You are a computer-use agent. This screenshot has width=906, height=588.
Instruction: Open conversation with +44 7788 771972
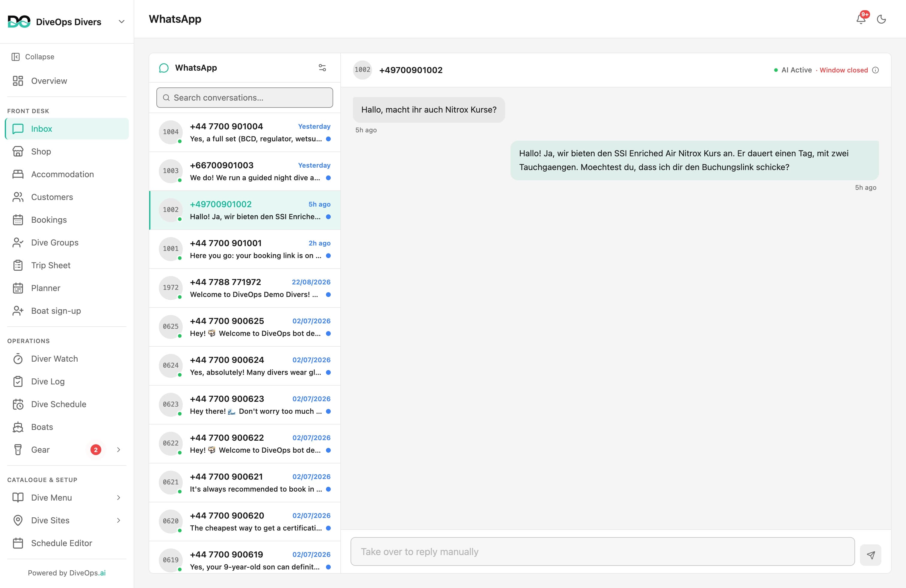pyautogui.click(x=245, y=288)
